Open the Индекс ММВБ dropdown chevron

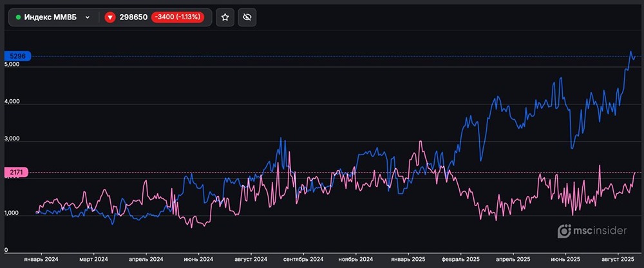tap(87, 17)
